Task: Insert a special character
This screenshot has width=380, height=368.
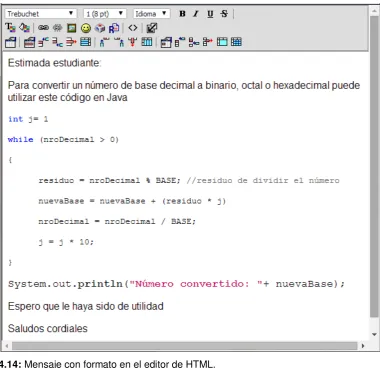Action: pyautogui.click(x=100, y=28)
